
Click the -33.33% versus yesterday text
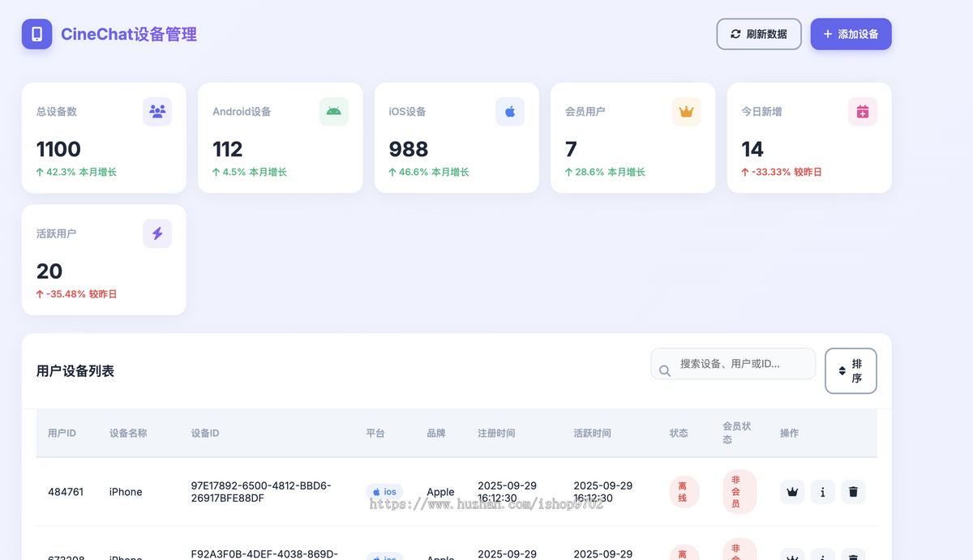coord(782,172)
